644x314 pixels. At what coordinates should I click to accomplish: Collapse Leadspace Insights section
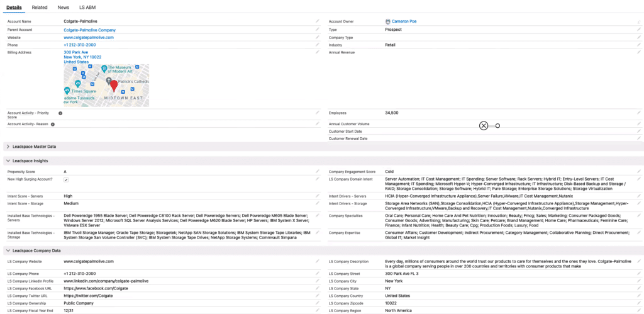point(8,160)
